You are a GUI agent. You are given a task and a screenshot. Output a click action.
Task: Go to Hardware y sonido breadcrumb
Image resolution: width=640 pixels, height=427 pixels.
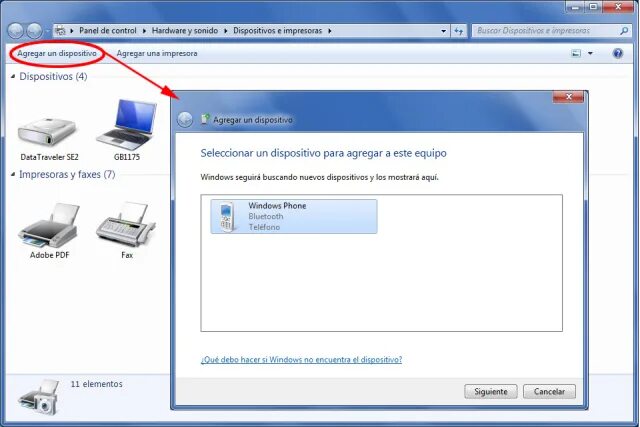pyautogui.click(x=184, y=31)
